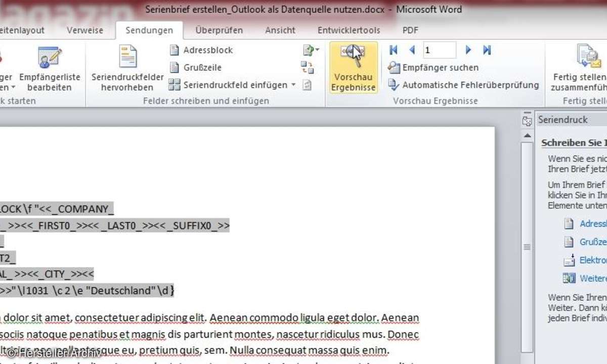Open the Sendungen tab
The image size is (607, 364).
click(149, 30)
